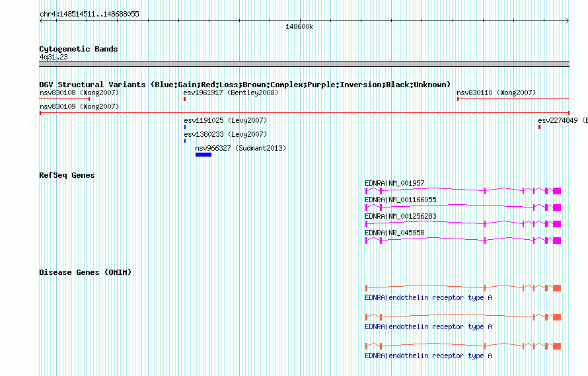
Task: Click the blue nsv966327 gain bar
Action: (203, 155)
